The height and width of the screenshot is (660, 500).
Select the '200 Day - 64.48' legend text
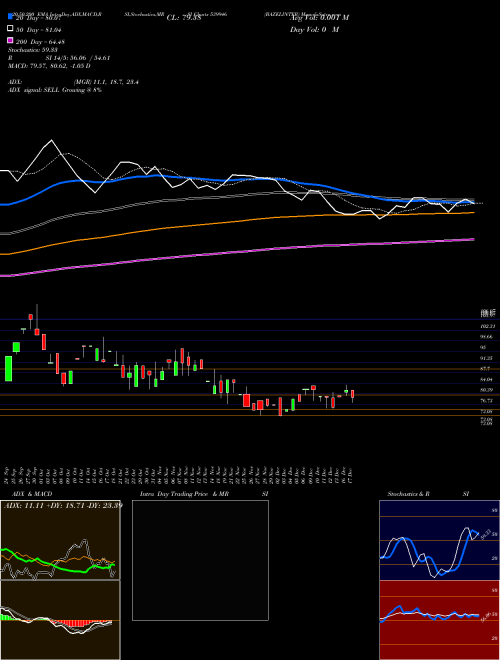[x=40, y=41]
